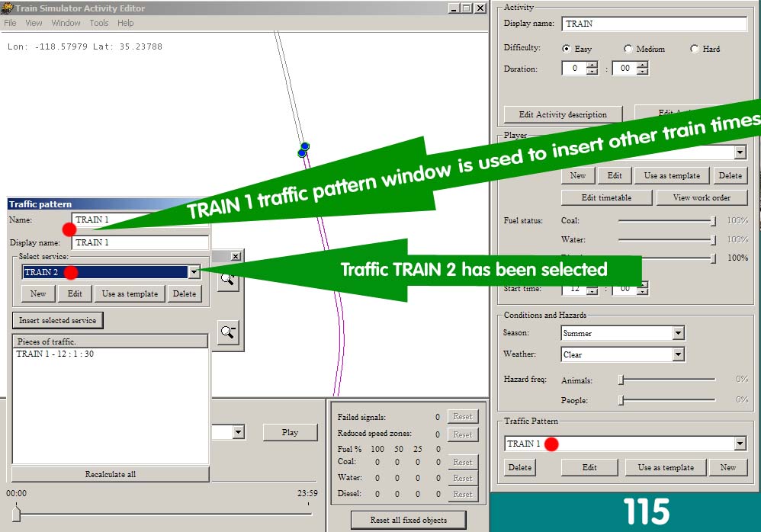Click Reset for Water row
The width and height of the screenshot is (761, 532).
(463, 478)
